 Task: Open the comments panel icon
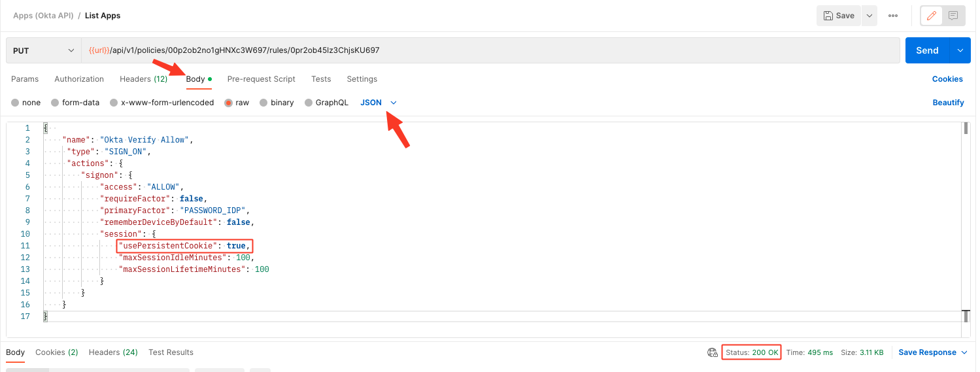coord(953,16)
